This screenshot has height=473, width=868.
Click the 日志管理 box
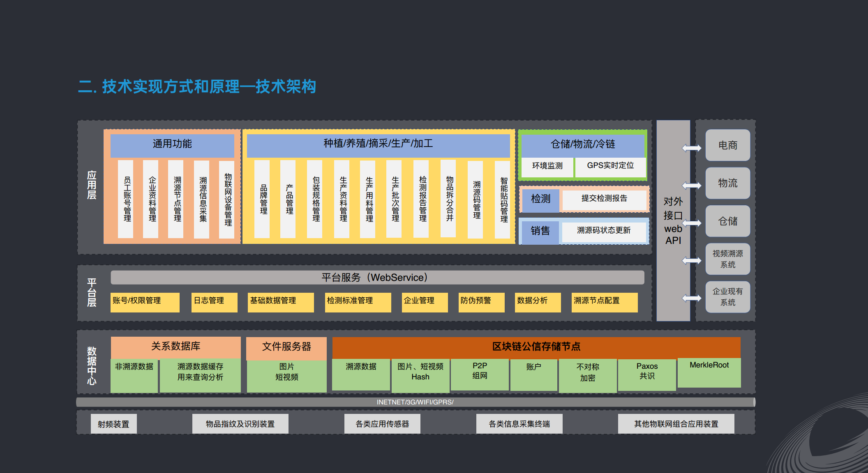(x=214, y=302)
